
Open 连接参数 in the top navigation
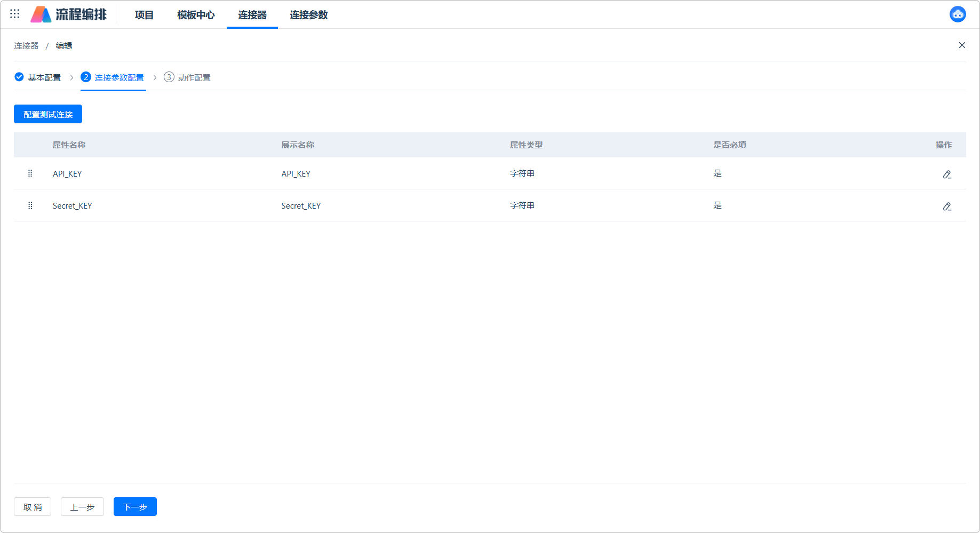coord(308,15)
